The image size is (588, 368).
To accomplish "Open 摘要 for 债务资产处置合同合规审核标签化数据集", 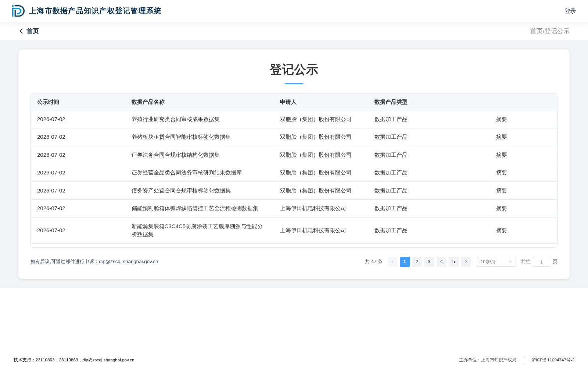I will tap(501, 191).
